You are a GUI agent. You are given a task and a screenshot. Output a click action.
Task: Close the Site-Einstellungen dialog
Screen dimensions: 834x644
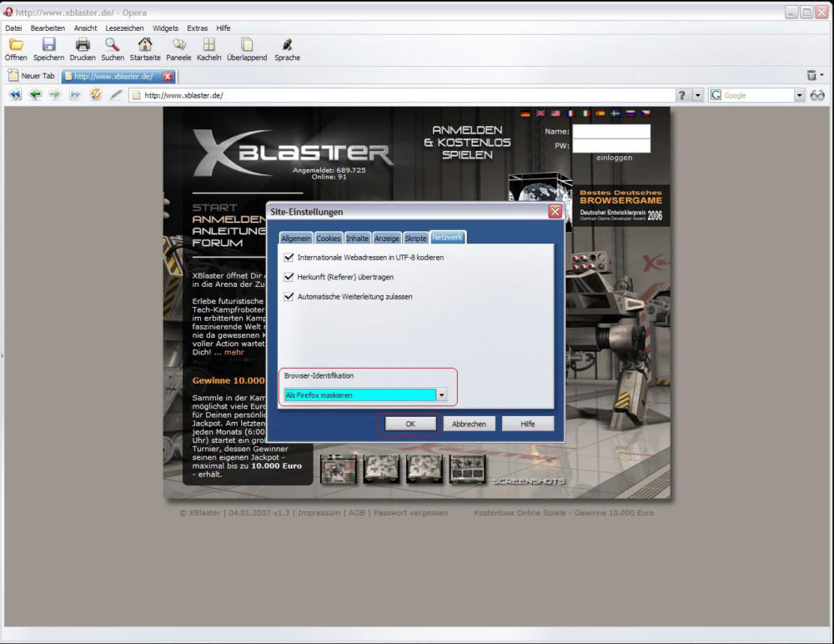(555, 211)
